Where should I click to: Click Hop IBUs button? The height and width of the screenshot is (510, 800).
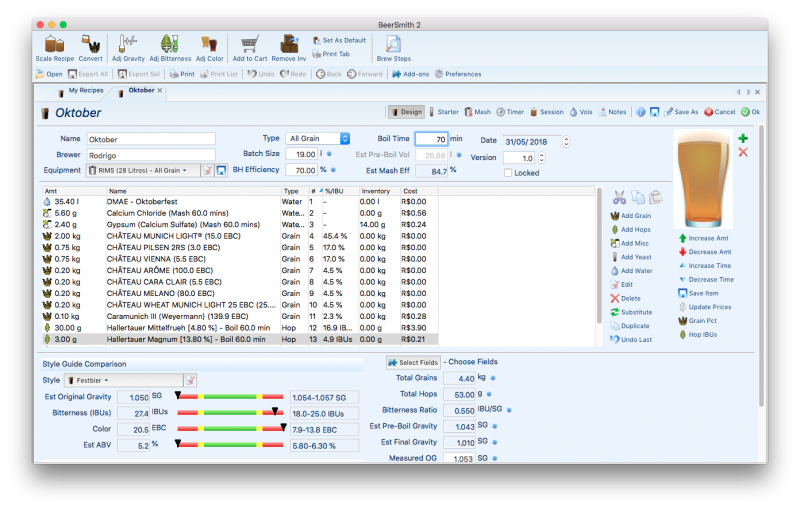tap(698, 335)
